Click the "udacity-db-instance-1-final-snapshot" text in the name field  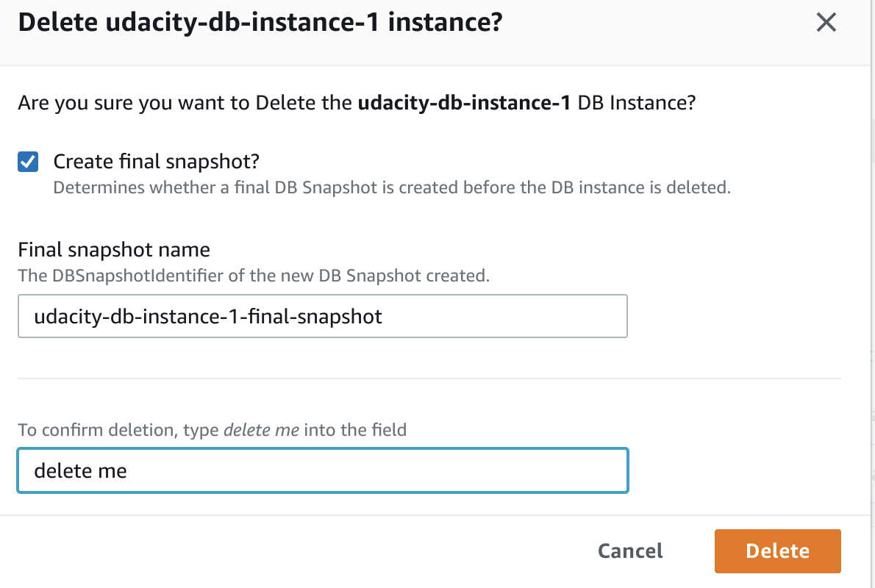pos(208,317)
